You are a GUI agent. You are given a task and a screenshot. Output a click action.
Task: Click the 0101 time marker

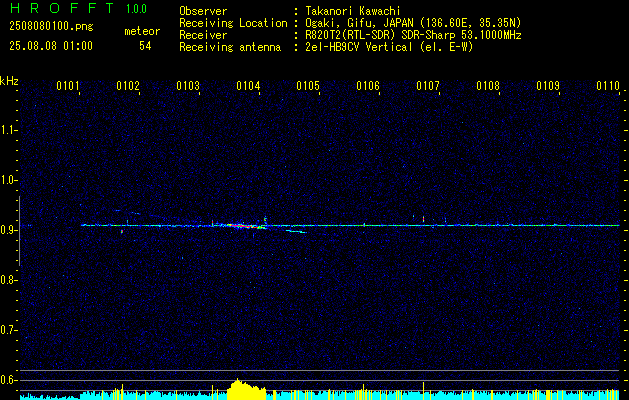[x=68, y=86]
